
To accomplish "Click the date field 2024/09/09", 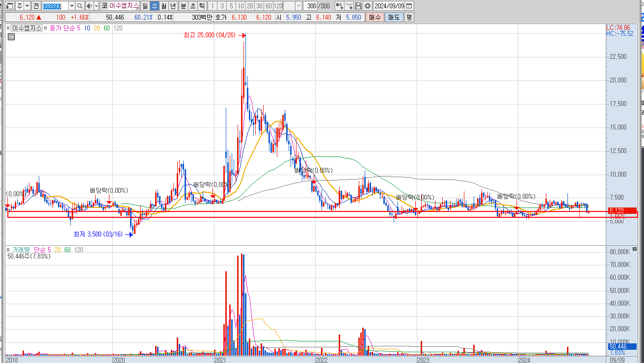I will tap(389, 6).
